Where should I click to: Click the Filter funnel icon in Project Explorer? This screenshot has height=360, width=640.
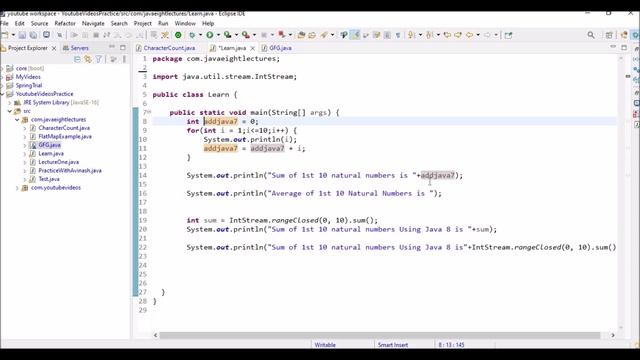pos(99,60)
